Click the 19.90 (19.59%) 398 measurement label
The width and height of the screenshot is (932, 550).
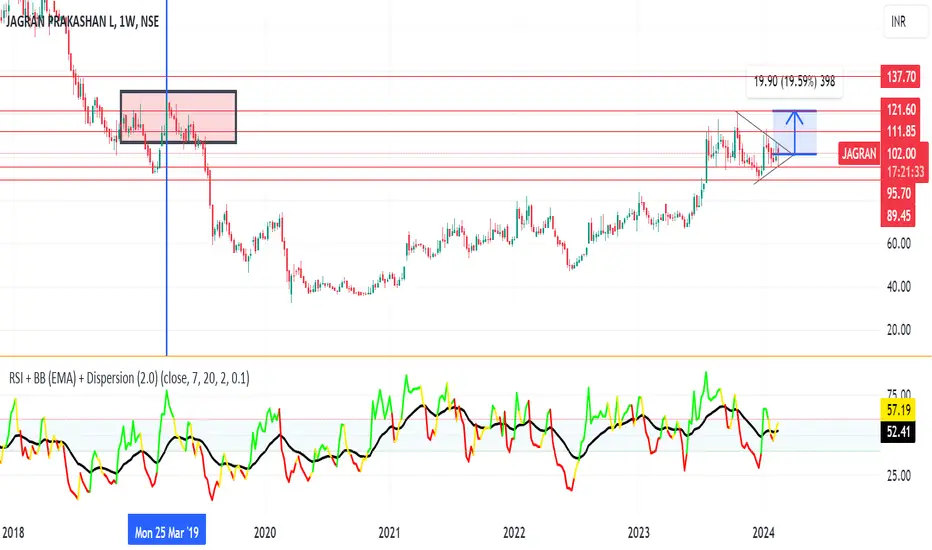[x=795, y=82]
